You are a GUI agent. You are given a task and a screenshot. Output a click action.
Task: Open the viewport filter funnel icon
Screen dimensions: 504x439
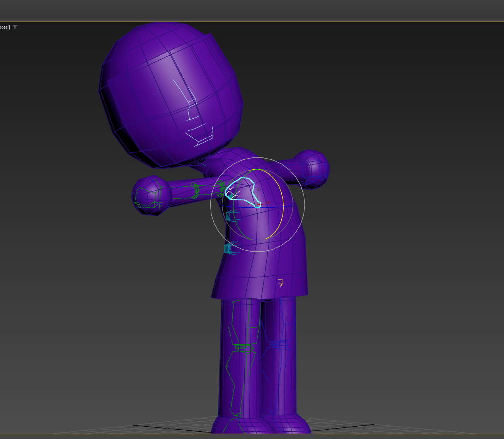pos(15,27)
